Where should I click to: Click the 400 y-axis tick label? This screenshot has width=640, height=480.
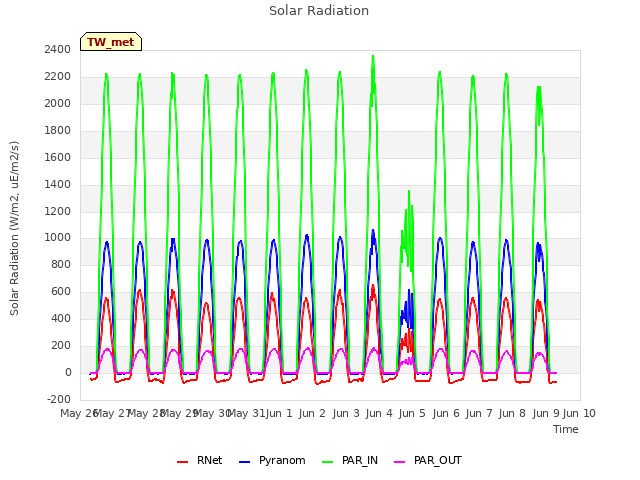pyautogui.click(x=61, y=318)
